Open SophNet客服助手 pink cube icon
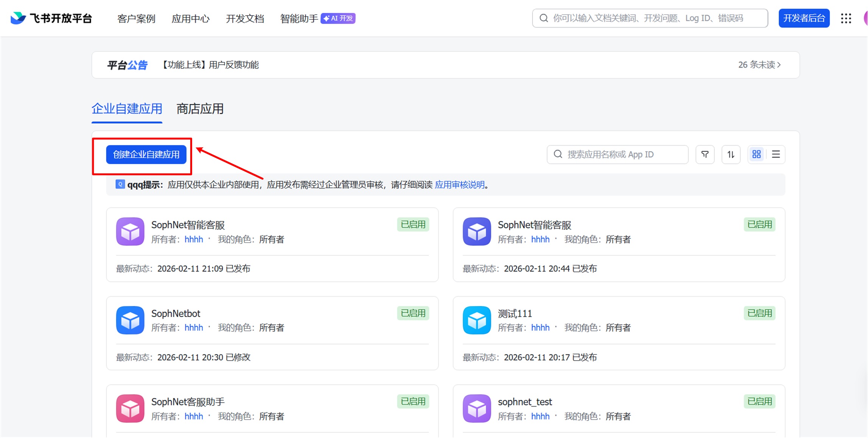Image resolution: width=868 pixels, height=438 pixels. [130, 409]
